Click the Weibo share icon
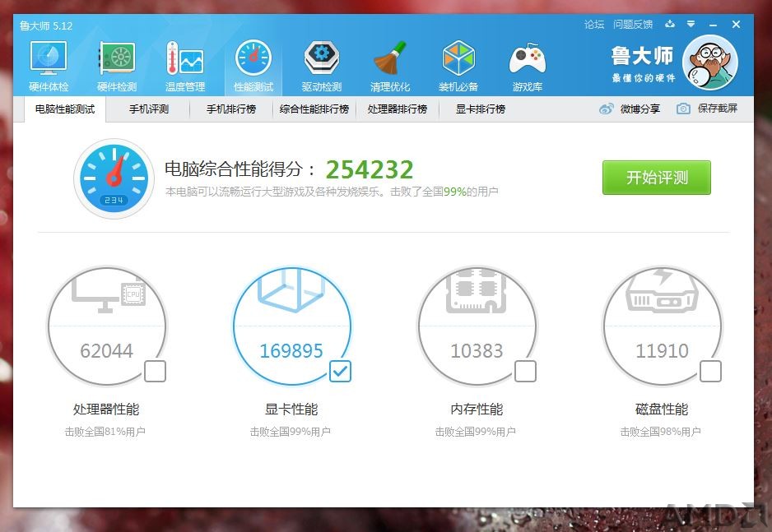 coord(607,109)
